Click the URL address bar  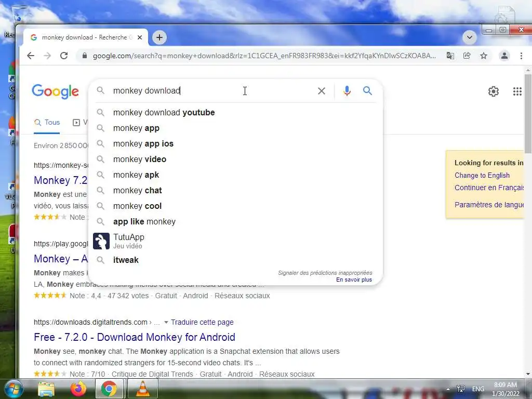pyautogui.click(x=264, y=56)
